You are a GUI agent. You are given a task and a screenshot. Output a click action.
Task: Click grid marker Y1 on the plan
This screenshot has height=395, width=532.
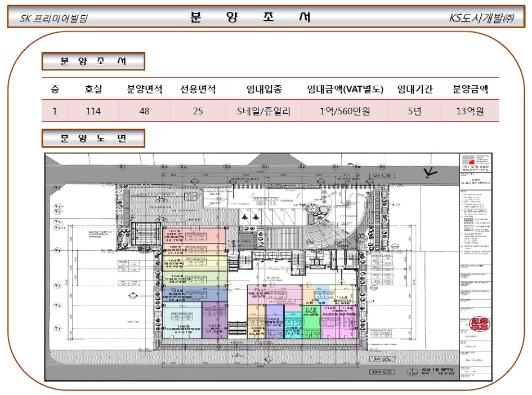[57, 328]
